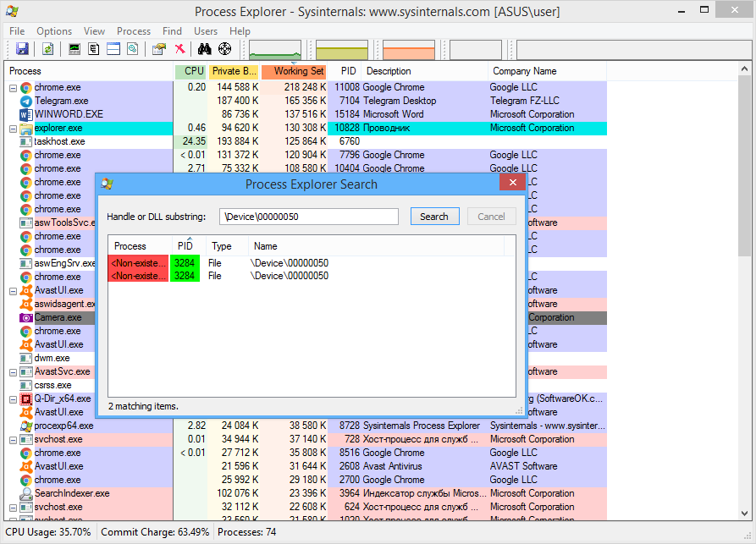This screenshot has height=544, width=756.
Task: Sort by the Description column header
Action: click(x=424, y=71)
